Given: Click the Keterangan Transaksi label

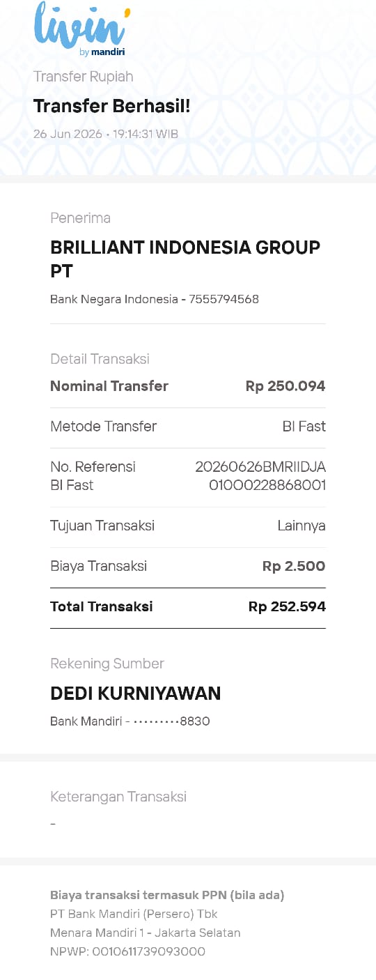Looking at the screenshot, I should [118, 797].
